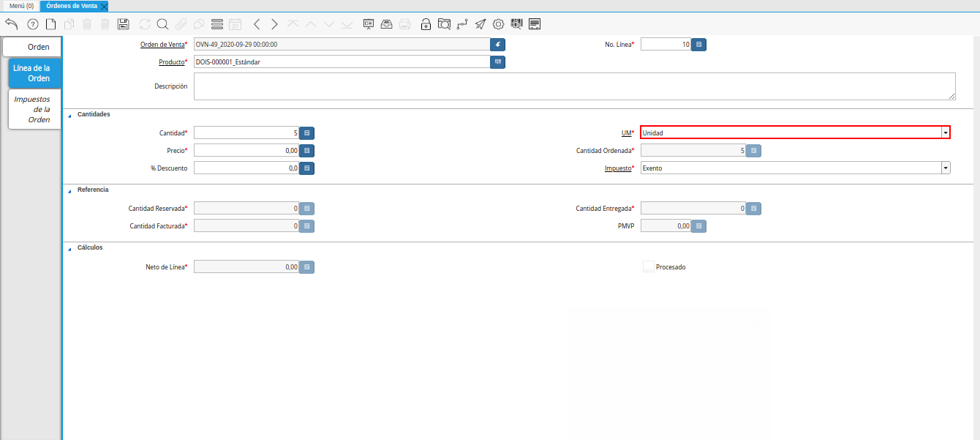
Task: Click the paper plane request icon
Action: [480, 24]
